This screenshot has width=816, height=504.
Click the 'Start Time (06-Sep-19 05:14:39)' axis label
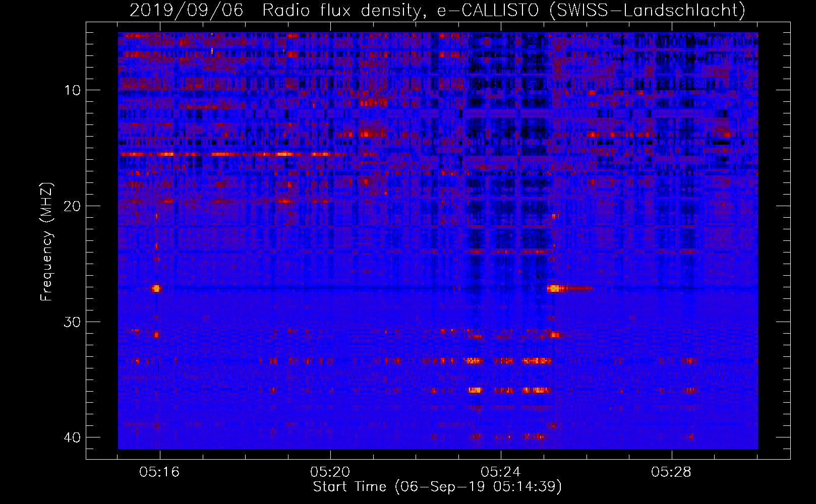[437, 487]
